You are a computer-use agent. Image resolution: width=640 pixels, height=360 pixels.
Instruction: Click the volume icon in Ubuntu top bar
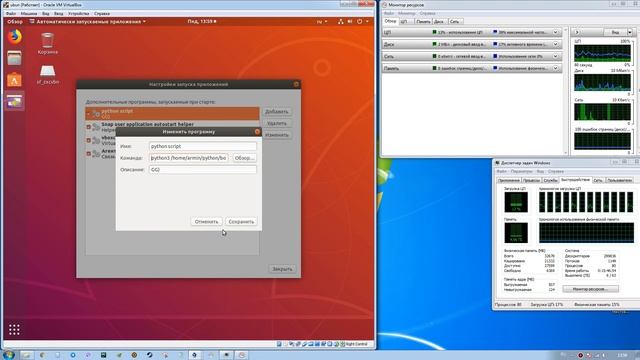[350, 22]
